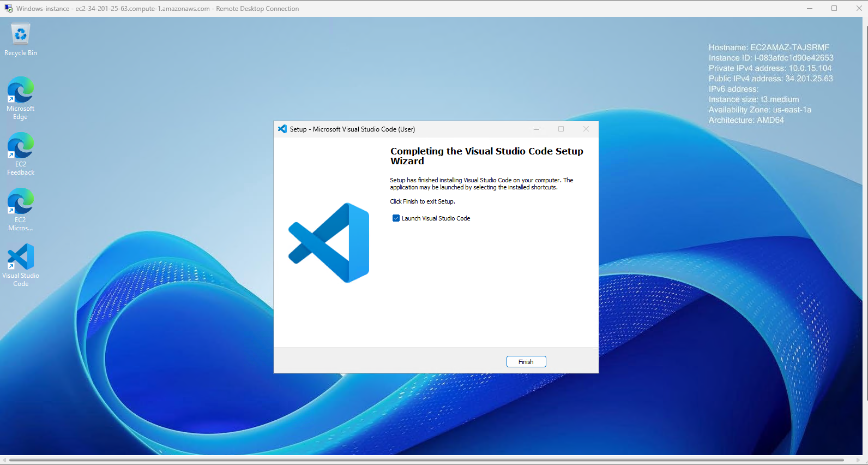
Task: Open the Recycle Bin desktop icon
Action: (21, 39)
